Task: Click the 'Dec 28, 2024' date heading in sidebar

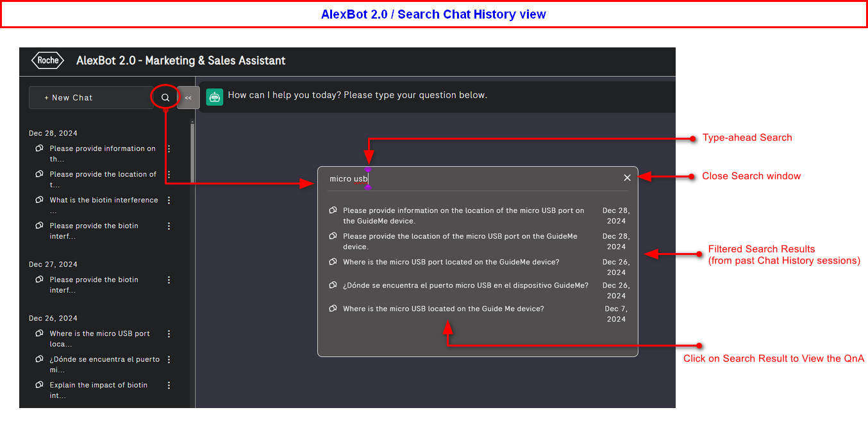Action: pyautogui.click(x=53, y=133)
